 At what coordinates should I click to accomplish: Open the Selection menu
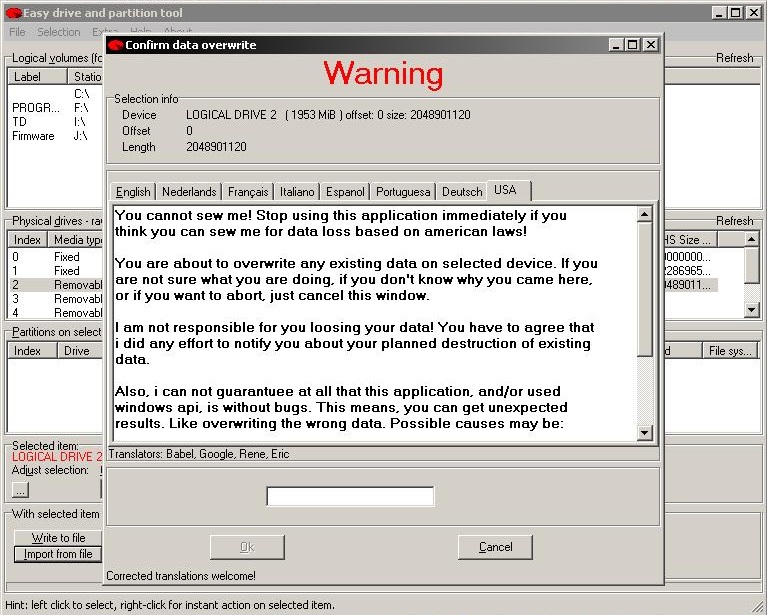click(58, 32)
